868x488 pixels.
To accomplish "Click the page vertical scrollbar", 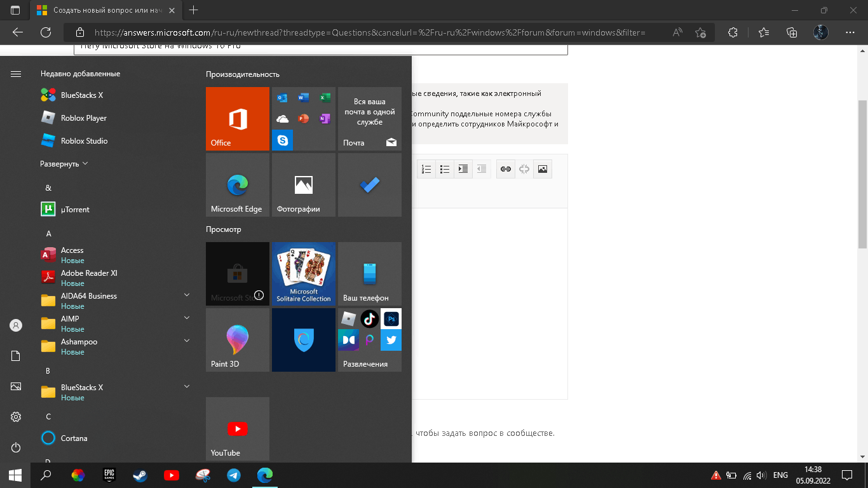I will click(x=862, y=175).
